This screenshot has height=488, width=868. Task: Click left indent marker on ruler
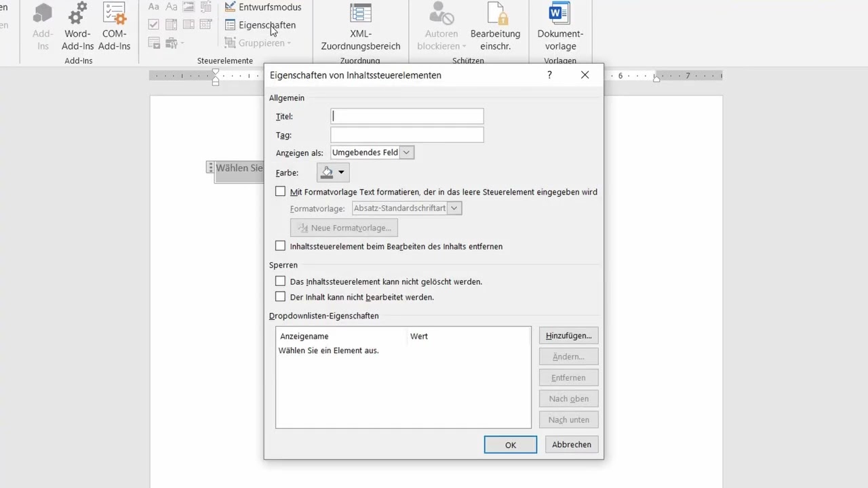click(x=216, y=81)
